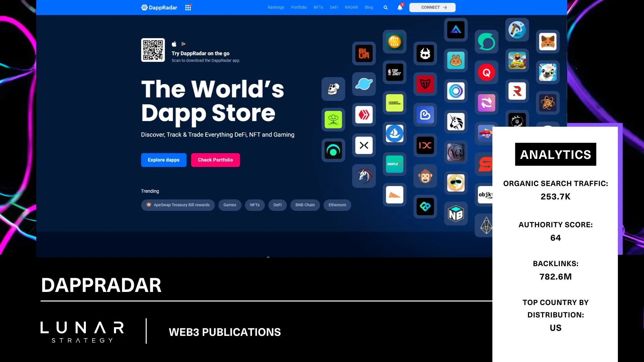Open the apps grid beside DappRadar logo
The height and width of the screenshot is (362, 644).
coord(188,7)
